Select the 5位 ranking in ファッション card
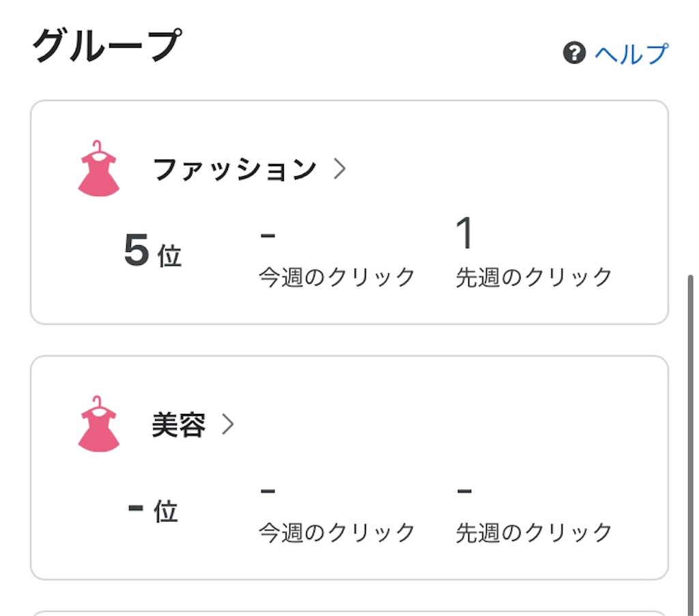This screenshot has width=699, height=616. pos(152,251)
